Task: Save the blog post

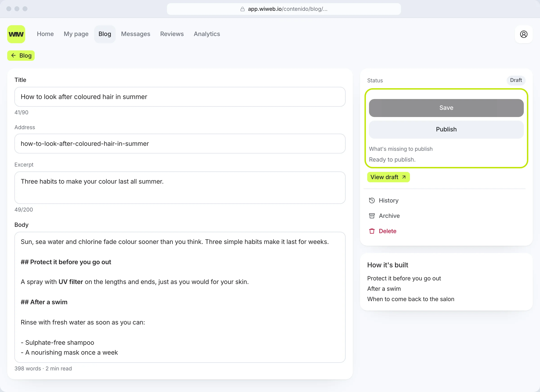Action: 446,108
